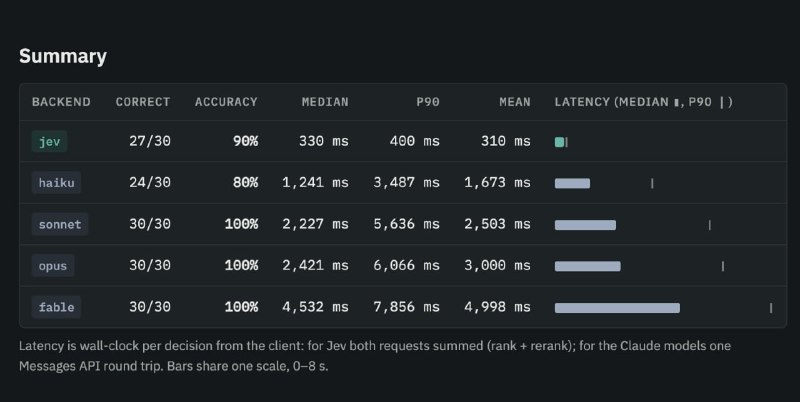The image size is (800, 402).
Task: Click the CORRECT column header
Action: click(143, 102)
